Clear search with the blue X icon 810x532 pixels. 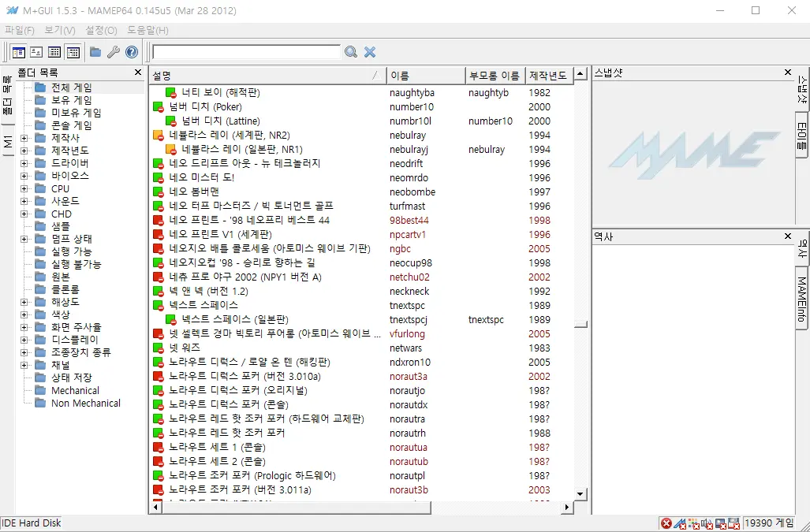point(369,52)
